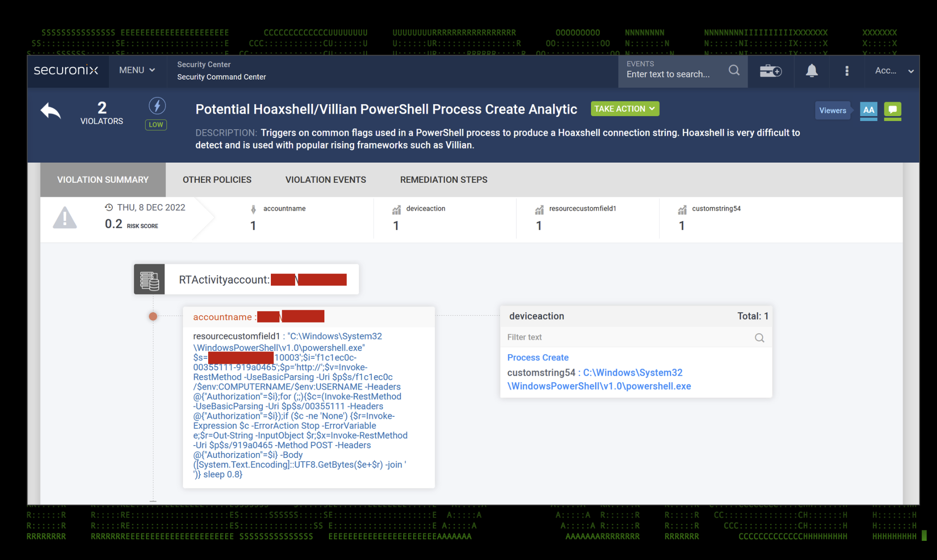Expand the account dropdown chevron
This screenshot has width=937, height=560.
coord(910,71)
